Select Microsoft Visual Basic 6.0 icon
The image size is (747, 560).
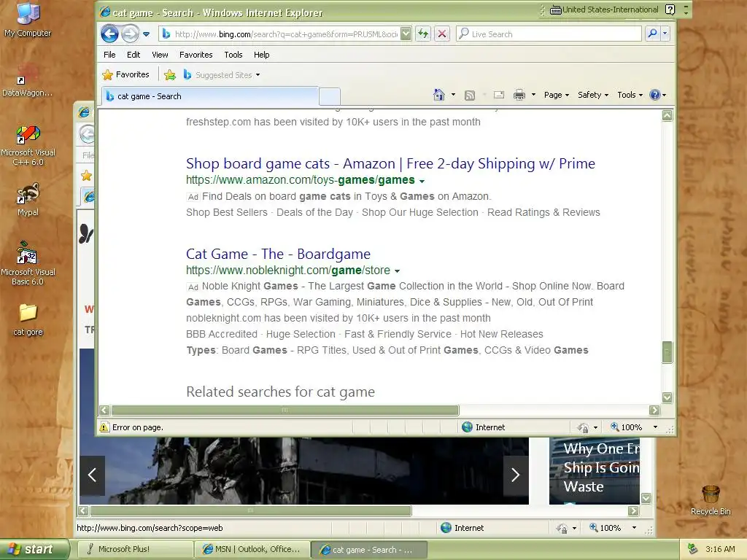pyautogui.click(x=28, y=263)
